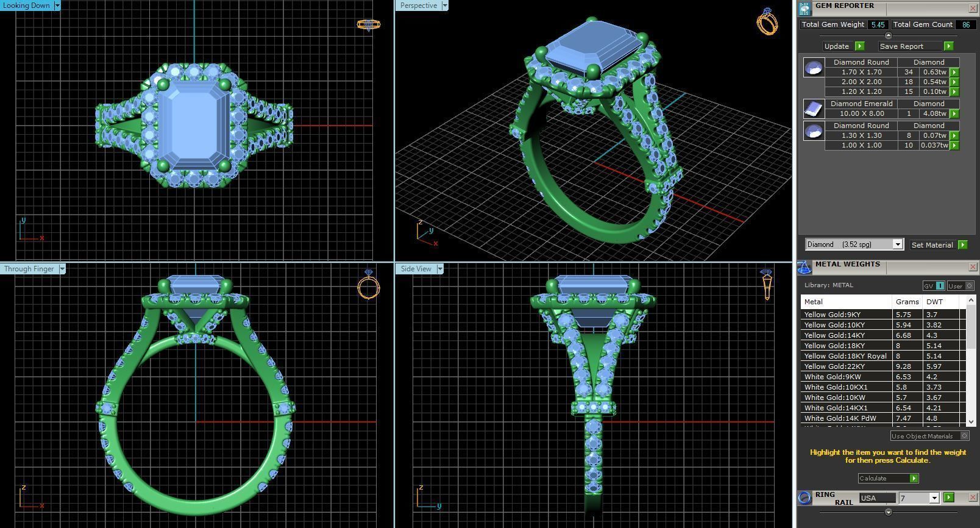Select the White Gold:9KW row
The height and width of the screenshot is (528, 980).
[883, 377]
